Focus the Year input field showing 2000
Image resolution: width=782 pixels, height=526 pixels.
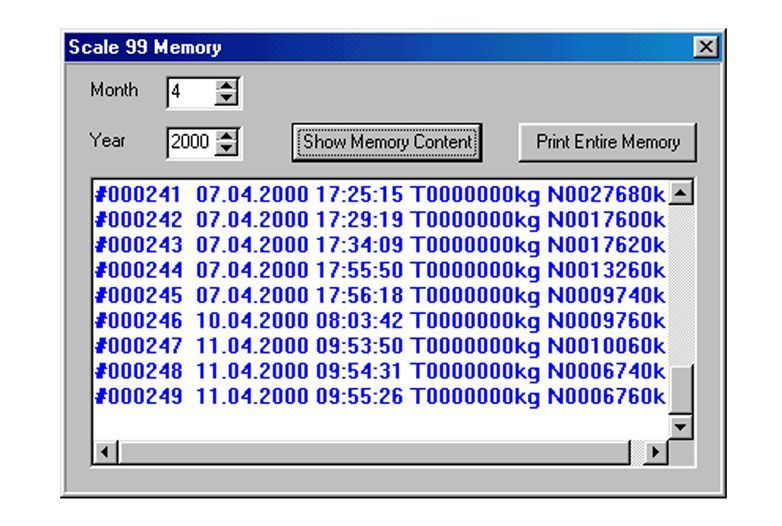[x=190, y=142]
